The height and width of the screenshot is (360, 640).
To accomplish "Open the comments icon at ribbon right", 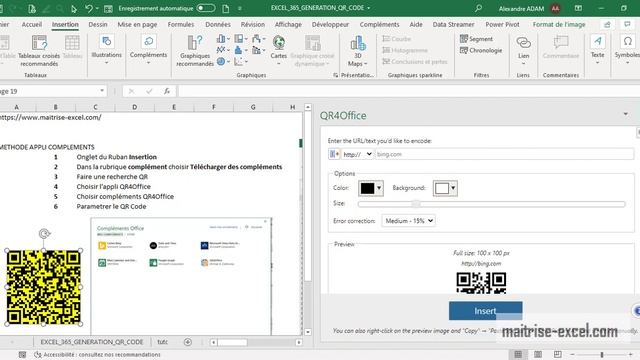I will point(627,24).
